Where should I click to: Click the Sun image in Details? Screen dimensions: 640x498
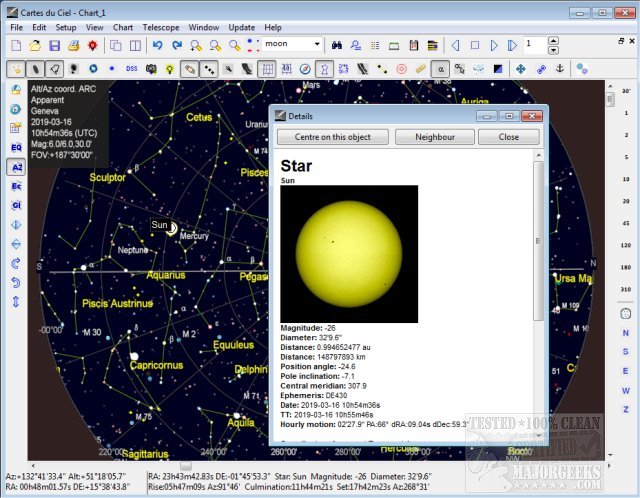349,253
